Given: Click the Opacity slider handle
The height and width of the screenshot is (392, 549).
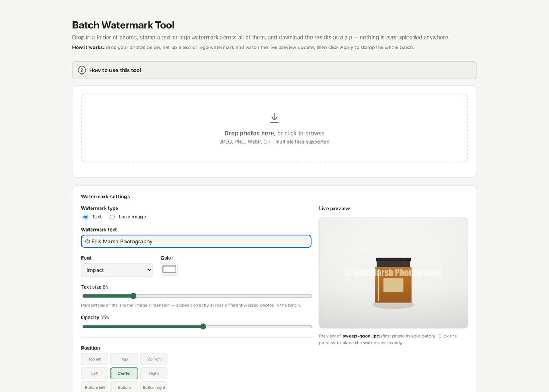Looking at the screenshot, I should [x=203, y=327].
